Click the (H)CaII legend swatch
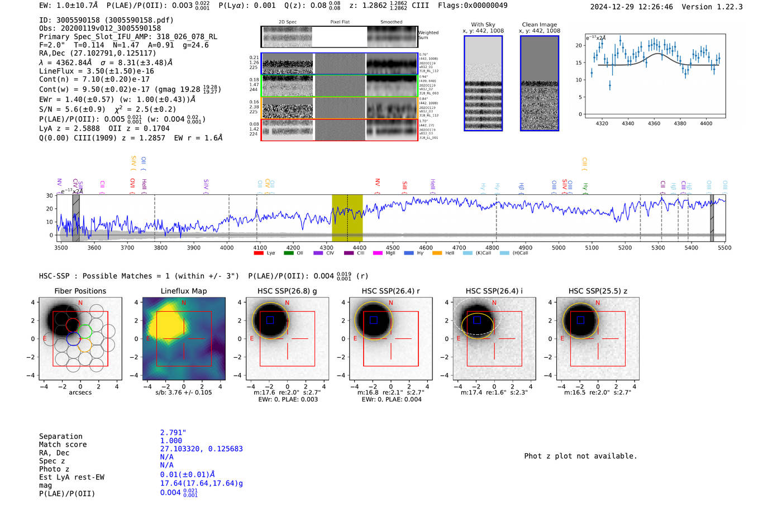 (x=504, y=253)
